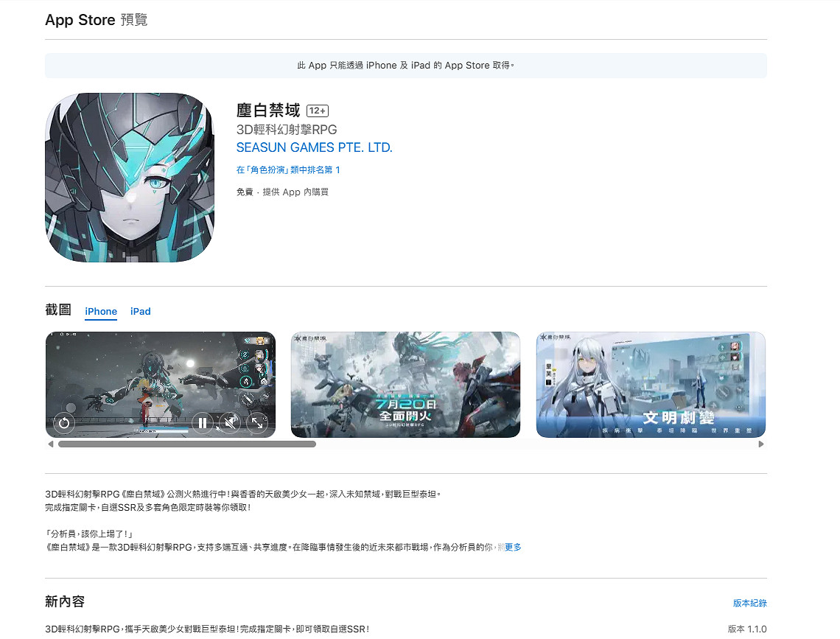
Task: Pause the preview video
Action: point(201,423)
